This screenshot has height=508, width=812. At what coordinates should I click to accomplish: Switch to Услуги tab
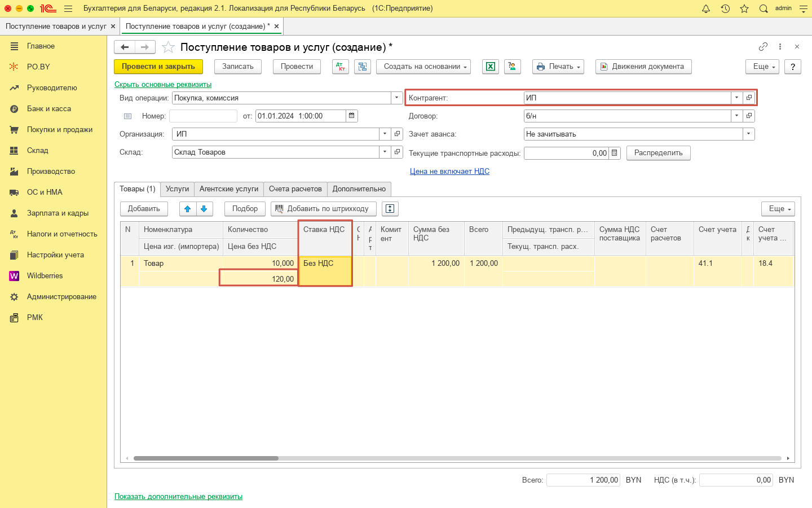[x=177, y=189]
